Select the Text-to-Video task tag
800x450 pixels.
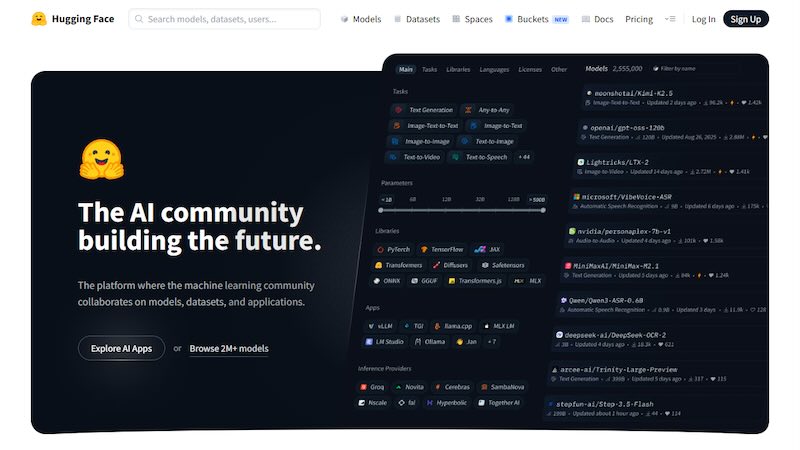415,157
